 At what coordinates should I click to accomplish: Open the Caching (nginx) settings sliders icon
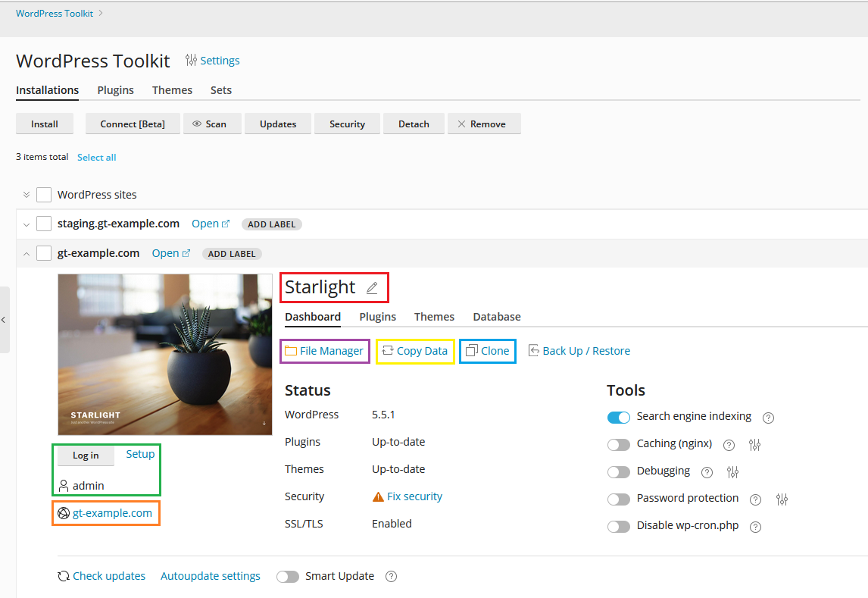[754, 445]
